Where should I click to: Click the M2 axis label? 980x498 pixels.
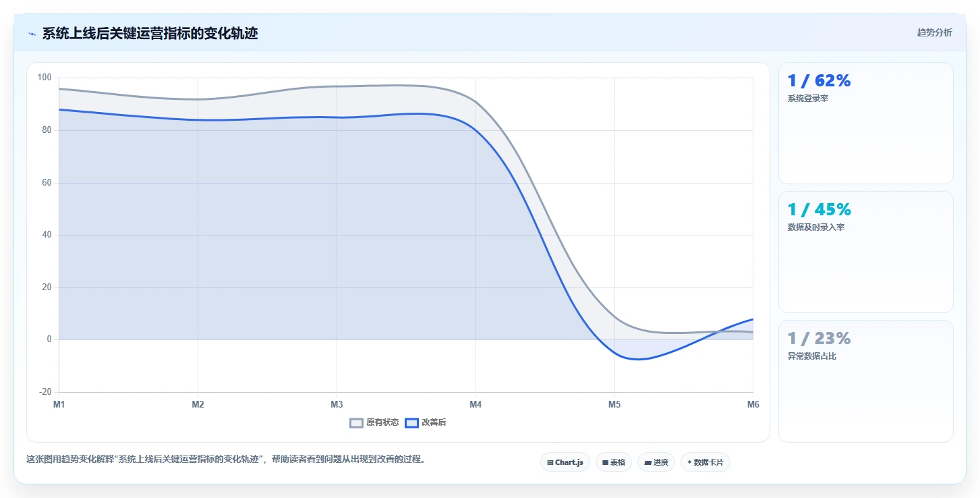(198, 404)
